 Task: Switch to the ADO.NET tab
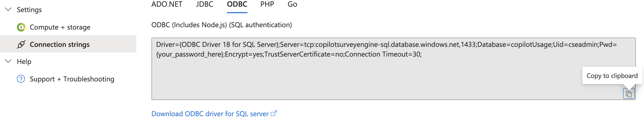[x=166, y=4]
